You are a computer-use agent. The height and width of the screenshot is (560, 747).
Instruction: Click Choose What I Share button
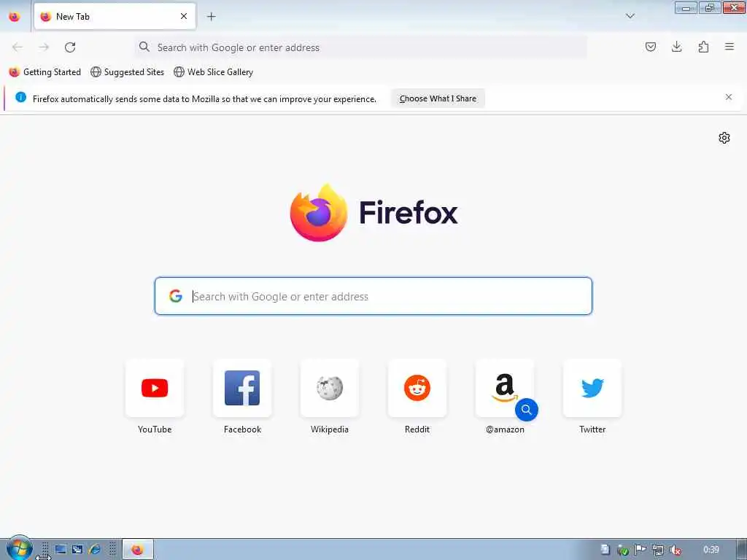(x=438, y=98)
